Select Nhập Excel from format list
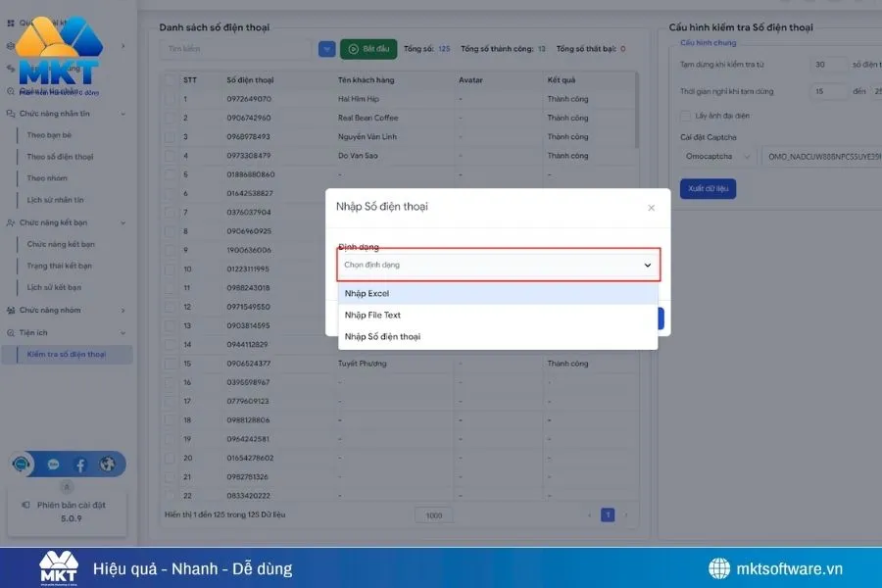 [x=497, y=293]
